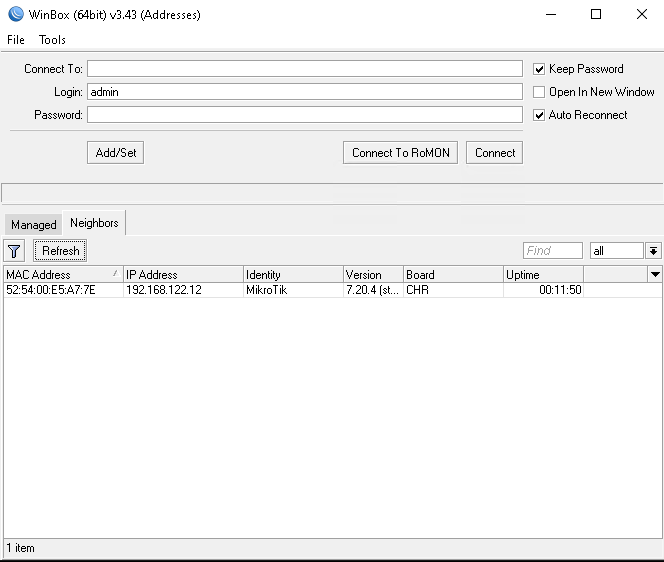Click the Refresh button

(60, 251)
